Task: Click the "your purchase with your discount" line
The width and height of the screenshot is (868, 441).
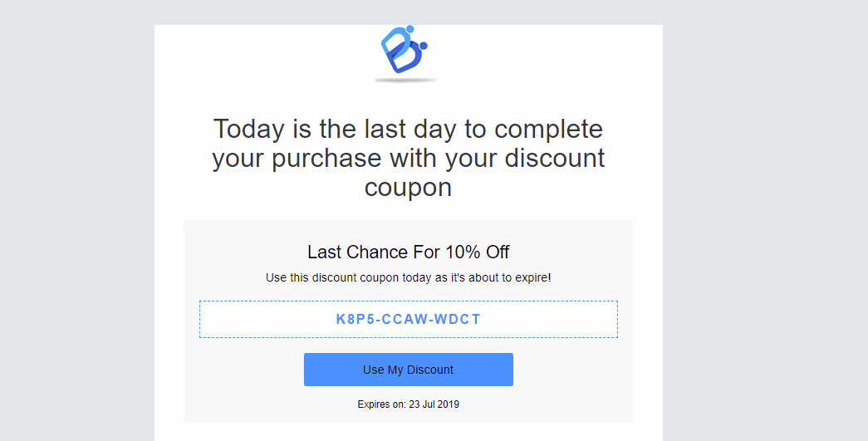Action: [x=409, y=159]
